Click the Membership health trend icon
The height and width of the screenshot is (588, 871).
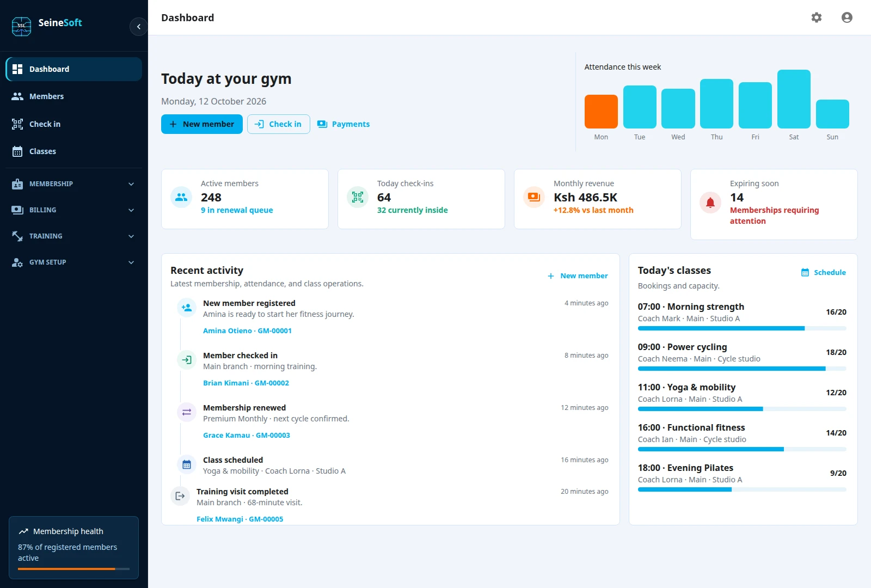[23, 531]
